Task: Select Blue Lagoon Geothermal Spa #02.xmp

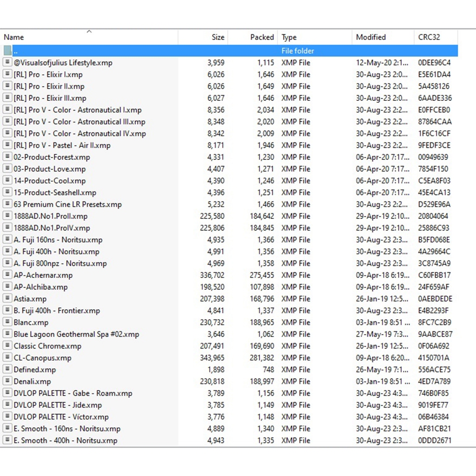Action: tap(76, 334)
